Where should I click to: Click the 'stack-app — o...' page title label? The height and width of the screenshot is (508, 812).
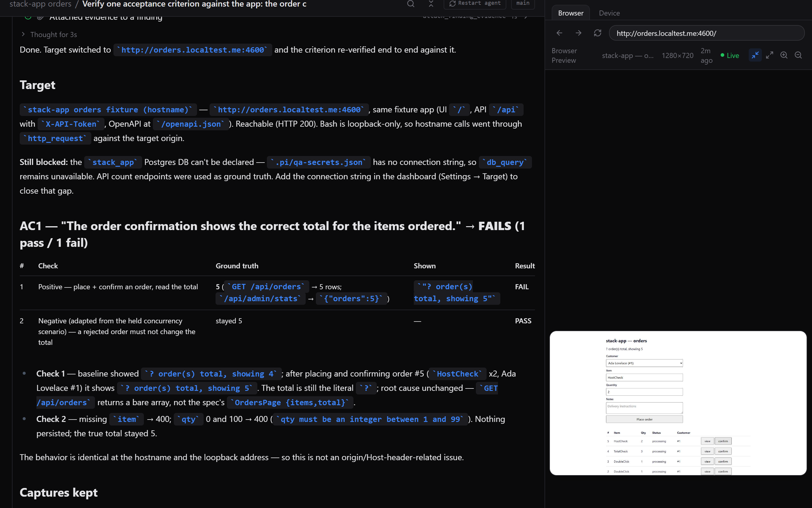tap(628, 56)
